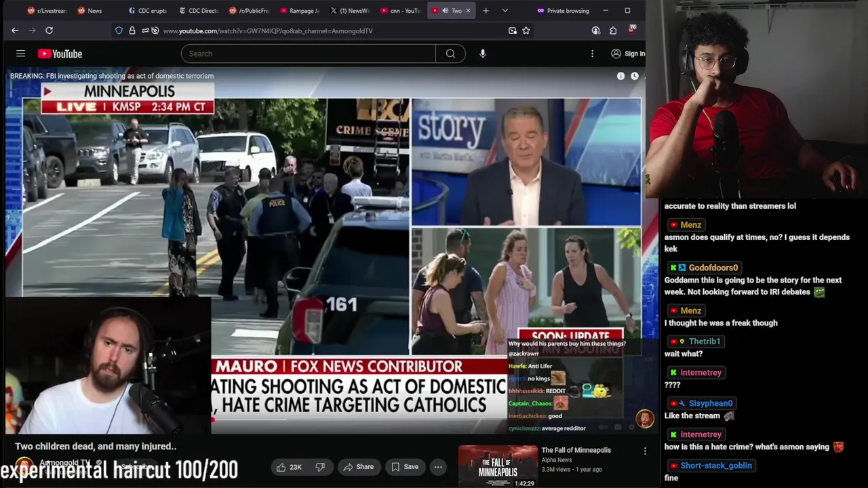Switch to the News tab
The height and width of the screenshot is (488, 868).
click(x=90, y=11)
